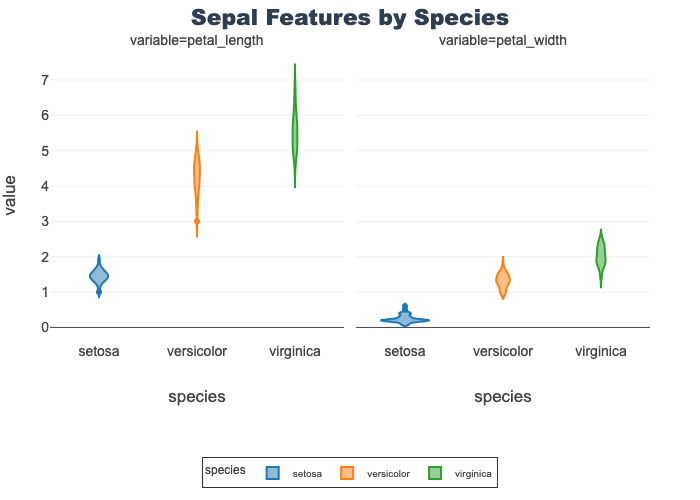
Task: Toggle versicolor legend entry visibility
Action: click(x=388, y=473)
